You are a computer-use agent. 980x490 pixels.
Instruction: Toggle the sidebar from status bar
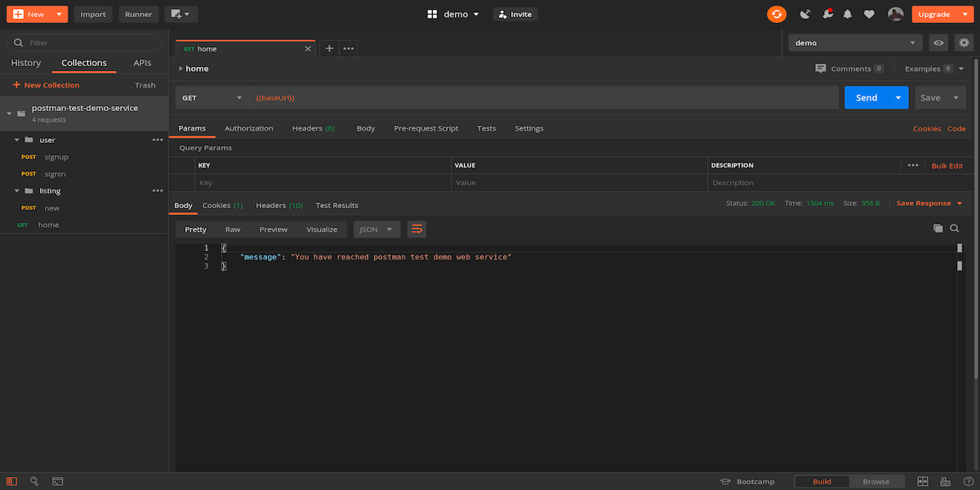pos(11,481)
